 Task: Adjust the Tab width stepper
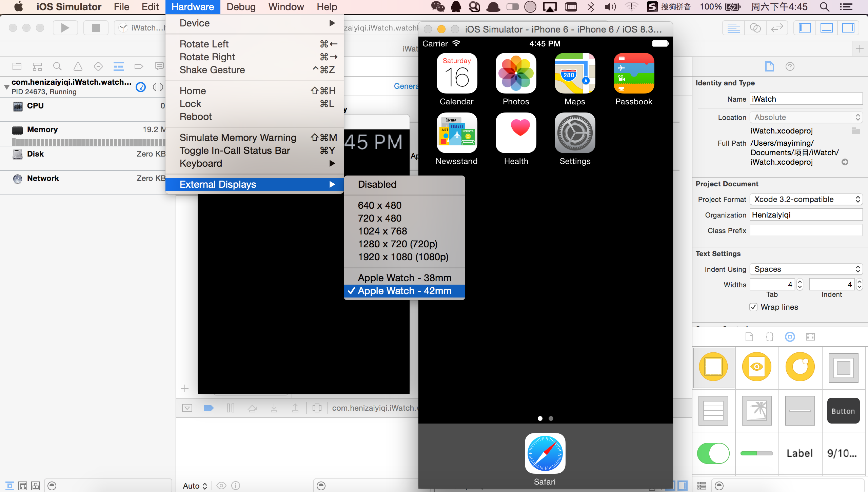click(x=800, y=284)
